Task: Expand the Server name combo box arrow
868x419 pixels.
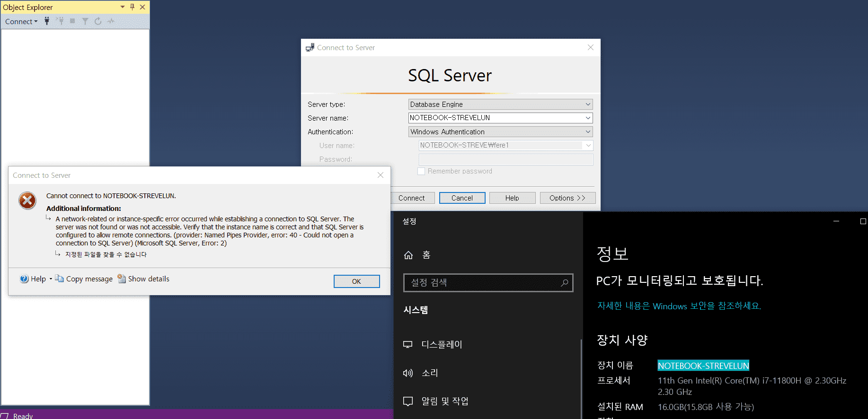Action: pyautogui.click(x=588, y=118)
